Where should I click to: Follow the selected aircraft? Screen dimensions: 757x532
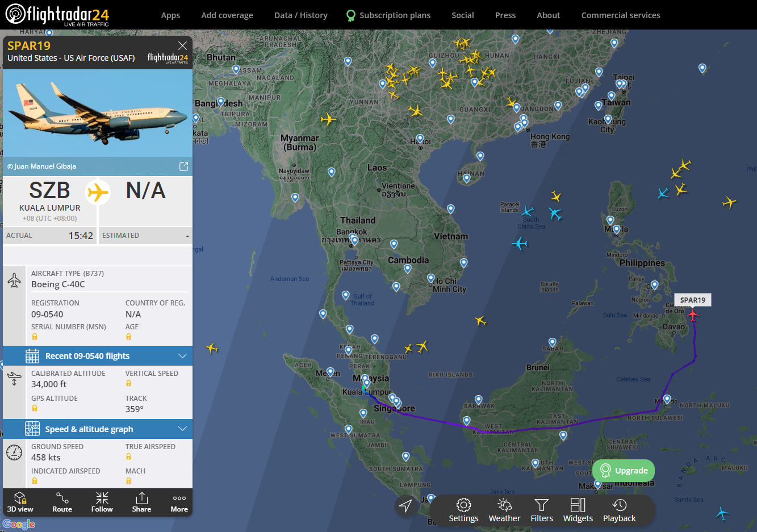coord(102,502)
